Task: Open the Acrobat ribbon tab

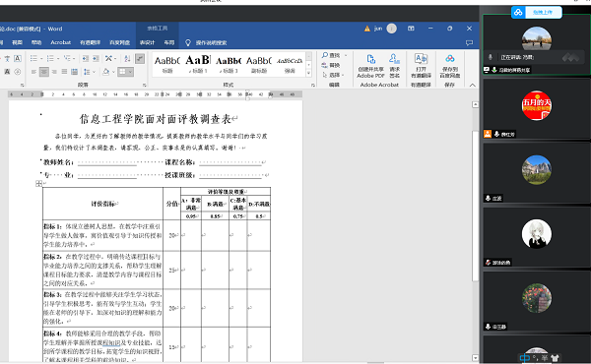Action: (x=61, y=42)
